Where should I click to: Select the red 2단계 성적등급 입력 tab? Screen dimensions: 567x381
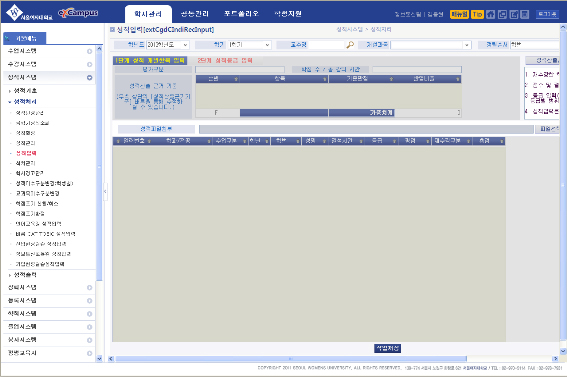tap(225, 60)
